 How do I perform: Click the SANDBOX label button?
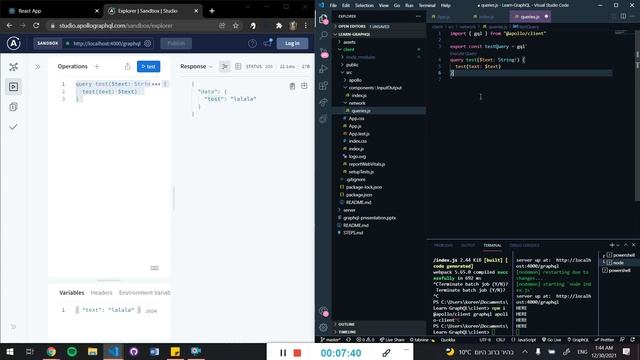pos(47,43)
